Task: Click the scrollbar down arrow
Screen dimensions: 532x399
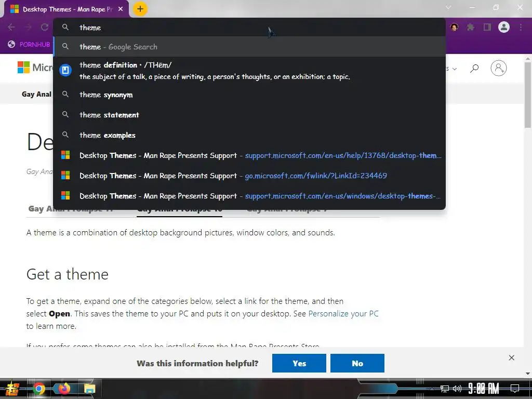Action: pyautogui.click(x=528, y=374)
